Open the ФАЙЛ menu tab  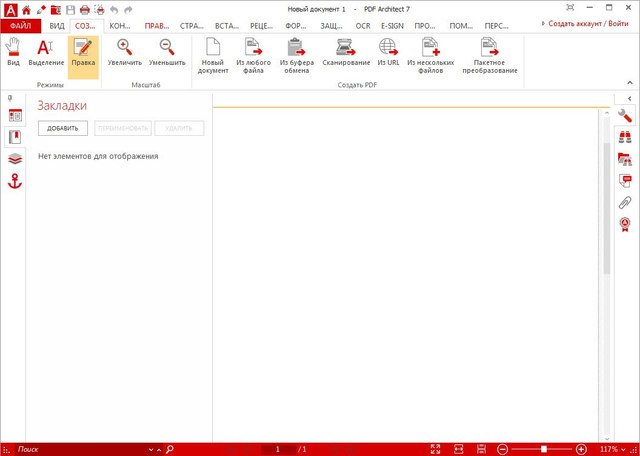pyautogui.click(x=20, y=25)
